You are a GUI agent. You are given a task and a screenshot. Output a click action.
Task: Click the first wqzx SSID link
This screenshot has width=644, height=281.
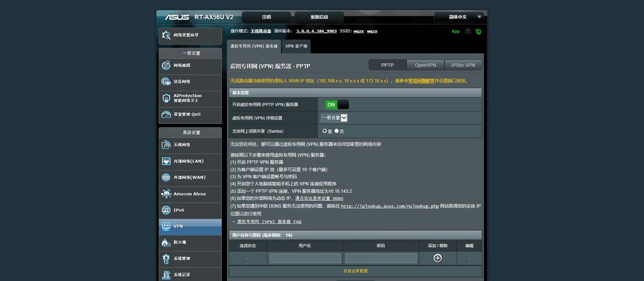pyautogui.click(x=359, y=31)
